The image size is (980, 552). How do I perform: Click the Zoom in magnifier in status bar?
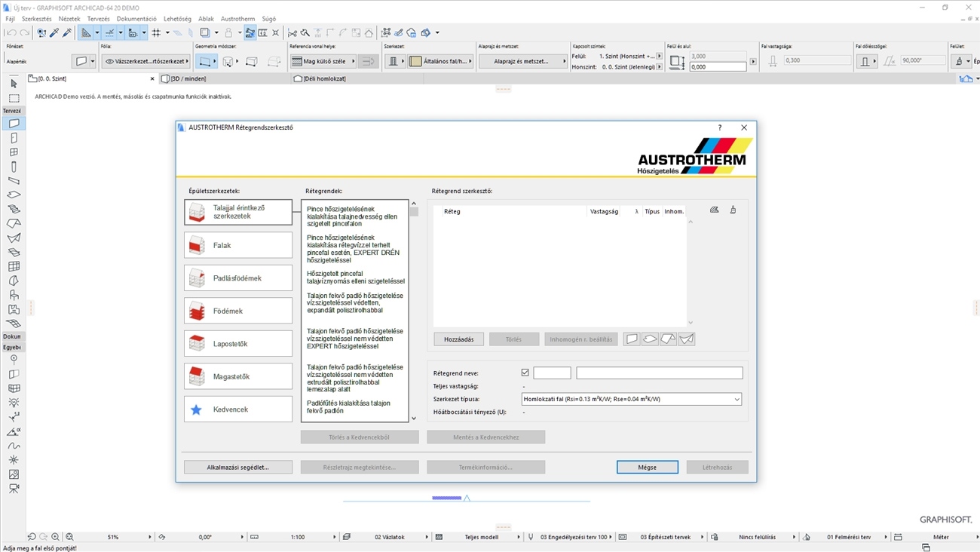tap(55, 537)
